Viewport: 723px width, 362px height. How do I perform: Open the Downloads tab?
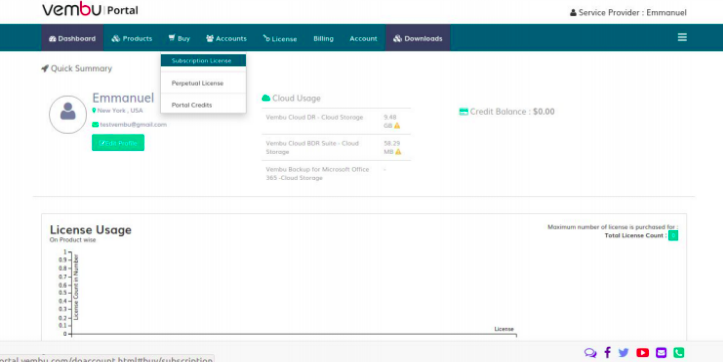coord(418,38)
